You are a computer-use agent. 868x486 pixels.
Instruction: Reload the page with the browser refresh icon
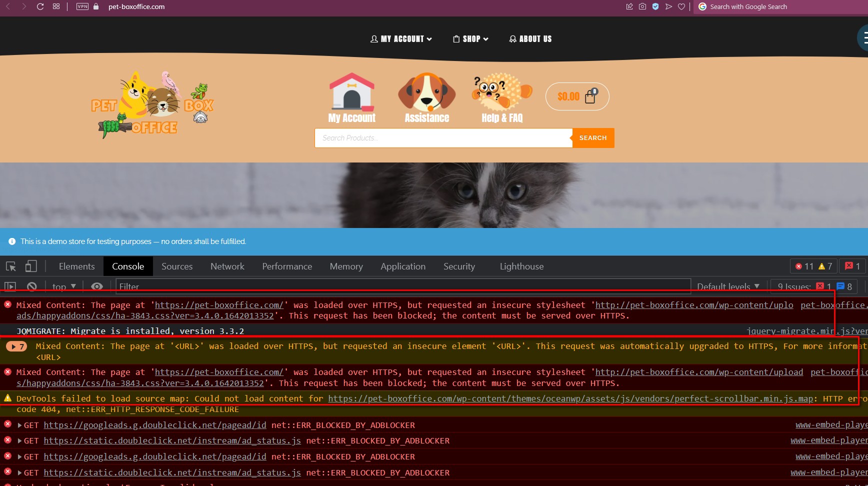[40, 6]
